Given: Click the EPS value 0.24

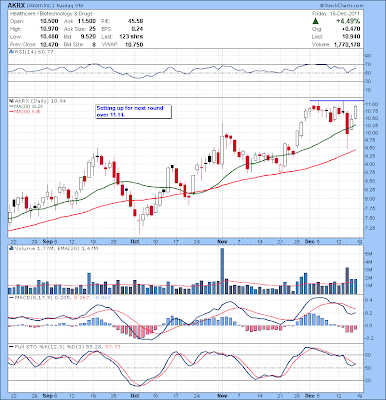Looking at the screenshot, I should [137, 29].
